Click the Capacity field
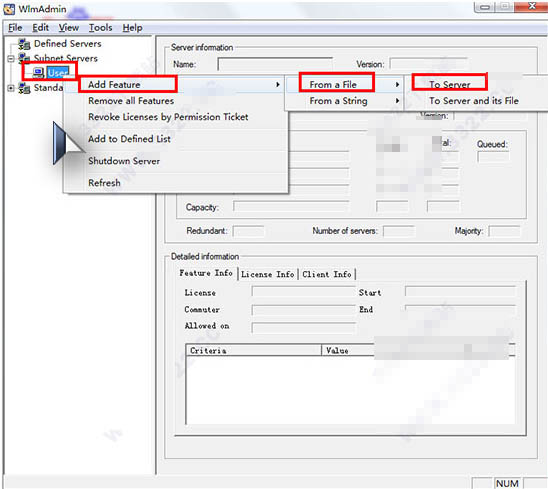This screenshot has width=548, height=489. point(291,207)
